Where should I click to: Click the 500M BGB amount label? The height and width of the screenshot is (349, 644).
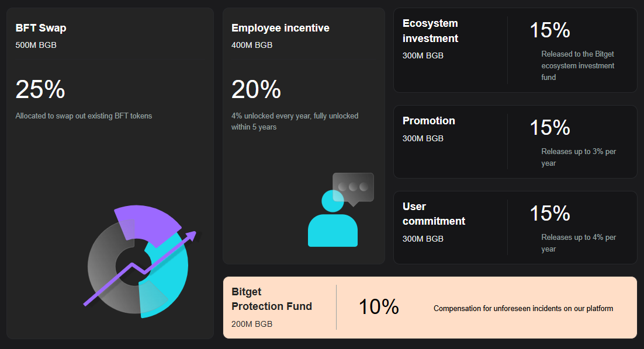tap(36, 45)
